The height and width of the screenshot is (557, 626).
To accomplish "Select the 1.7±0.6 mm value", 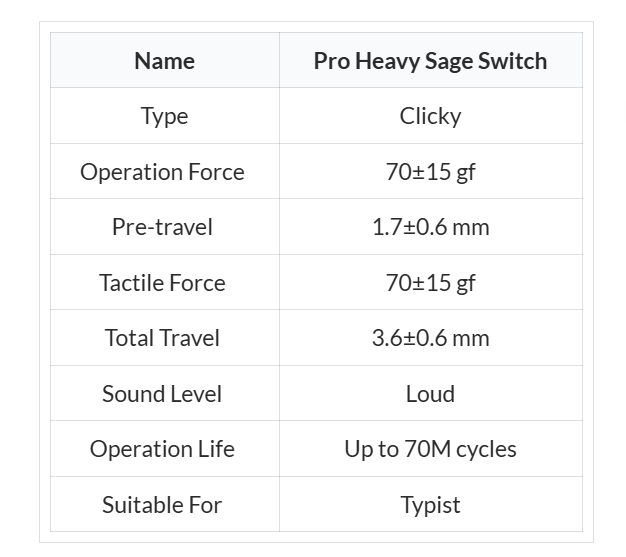I will (430, 227).
